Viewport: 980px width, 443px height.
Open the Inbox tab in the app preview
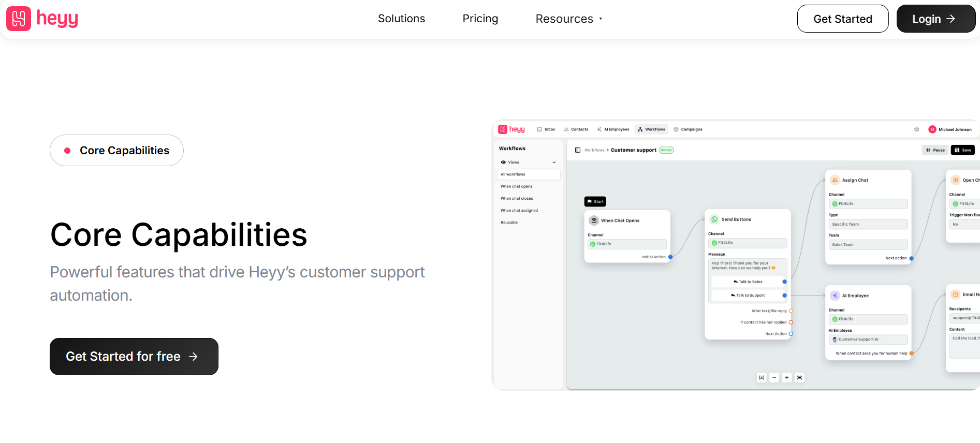[546, 129]
